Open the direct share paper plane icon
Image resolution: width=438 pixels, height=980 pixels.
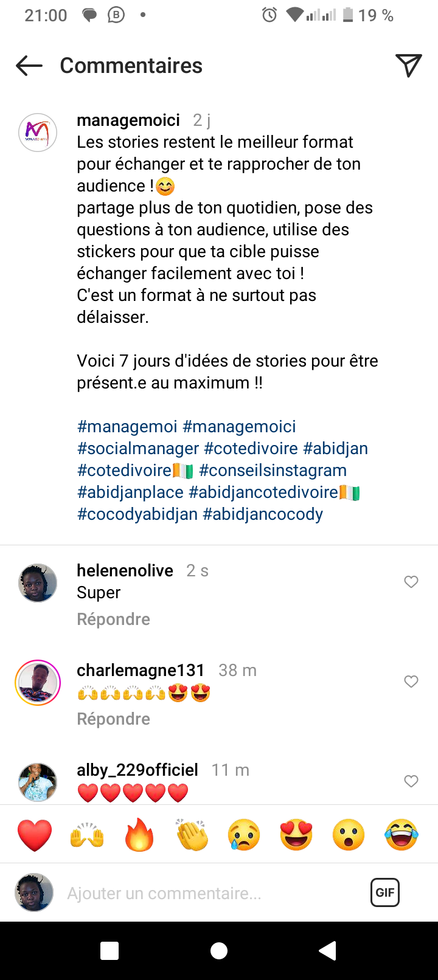[409, 65]
